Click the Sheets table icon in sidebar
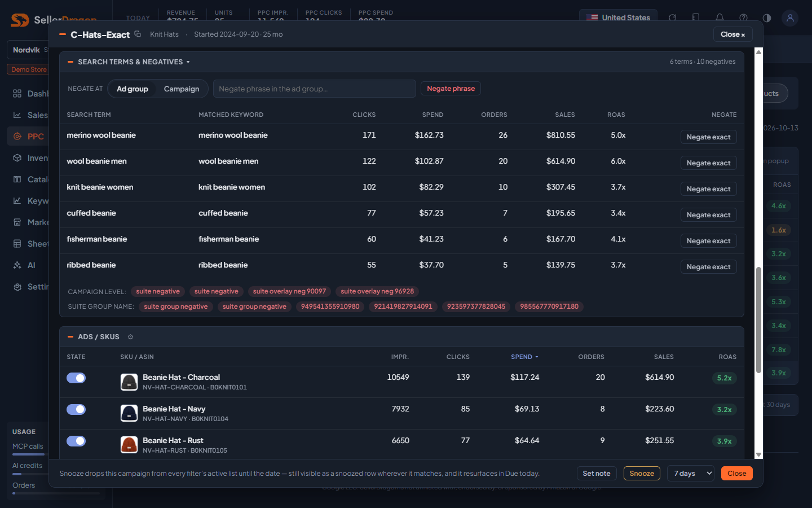This screenshot has width=812, height=508. tap(17, 244)
